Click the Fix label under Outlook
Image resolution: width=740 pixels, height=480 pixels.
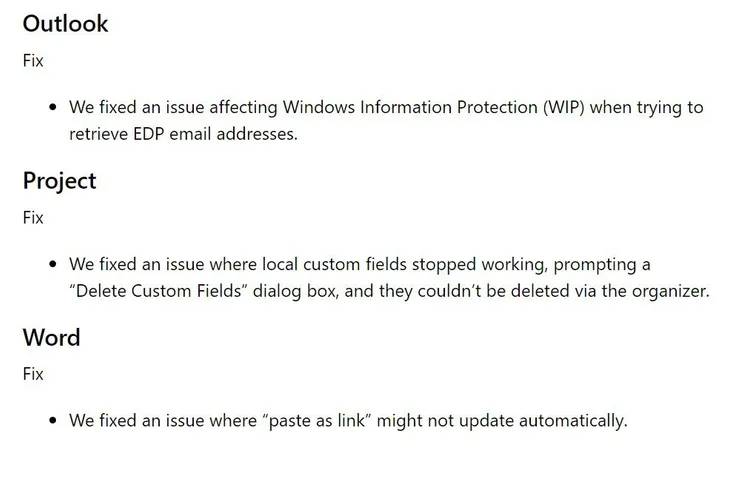(33, 60)
